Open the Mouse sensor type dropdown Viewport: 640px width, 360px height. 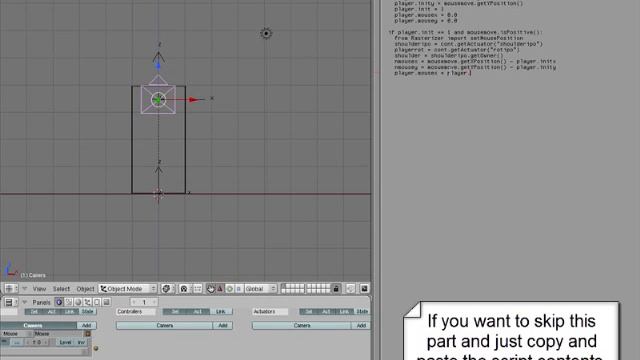pos(16,334)
